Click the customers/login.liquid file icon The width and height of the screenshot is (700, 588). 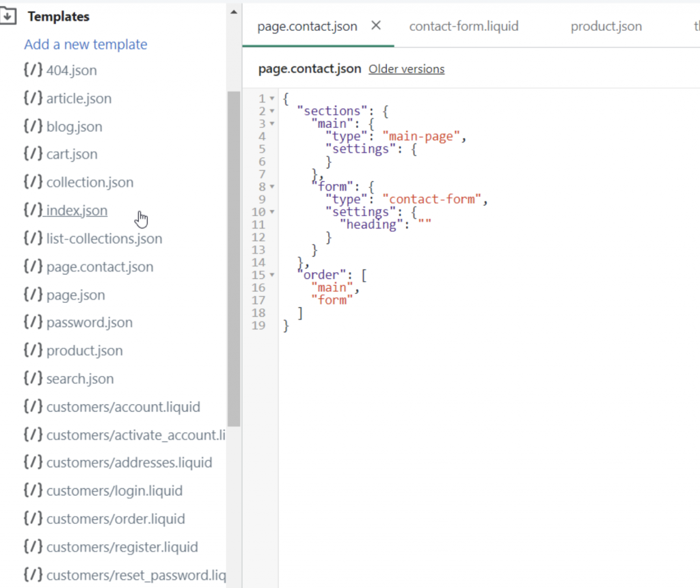[32, 490]
